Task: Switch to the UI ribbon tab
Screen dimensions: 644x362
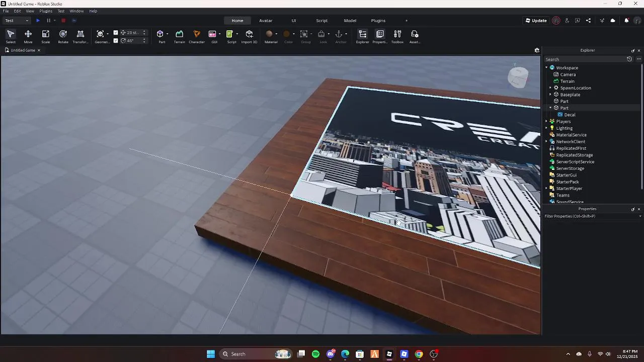Action: click(294, 21)
